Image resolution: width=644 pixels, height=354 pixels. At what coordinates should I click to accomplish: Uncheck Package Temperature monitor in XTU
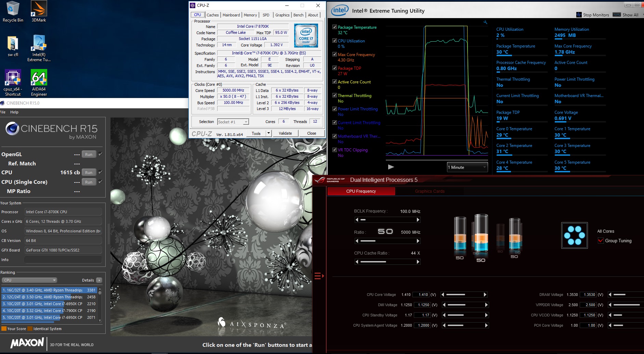click(335, 27)
